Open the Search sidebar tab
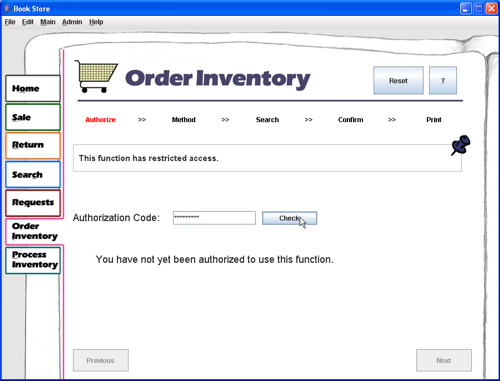 click(33, 174)
